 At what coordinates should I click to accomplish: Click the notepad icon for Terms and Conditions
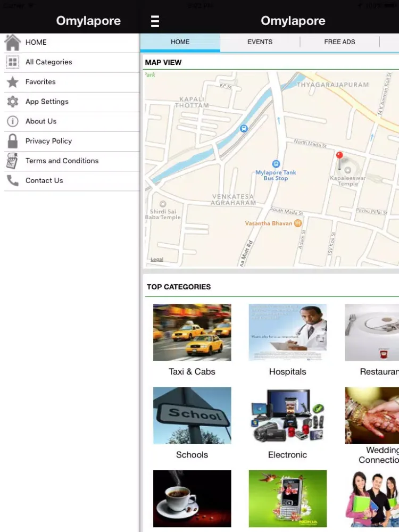tap(12, 161)
